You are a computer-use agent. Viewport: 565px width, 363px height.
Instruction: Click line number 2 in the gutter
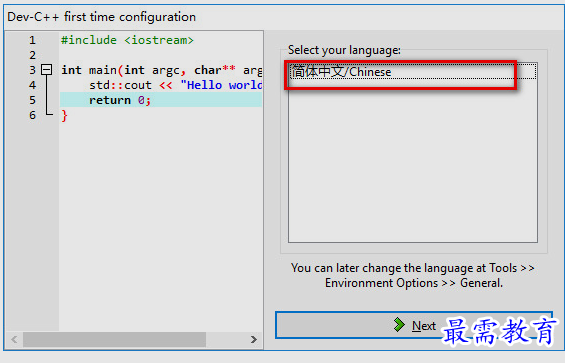[32, 55]
